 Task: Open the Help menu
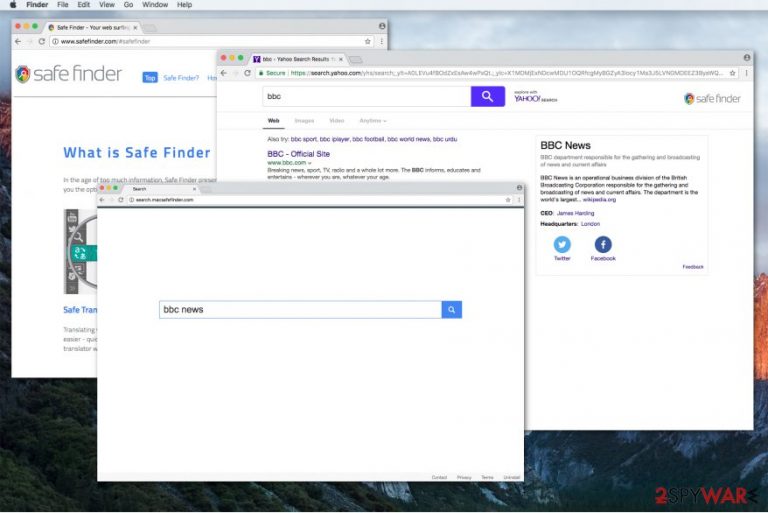[185, 4]
